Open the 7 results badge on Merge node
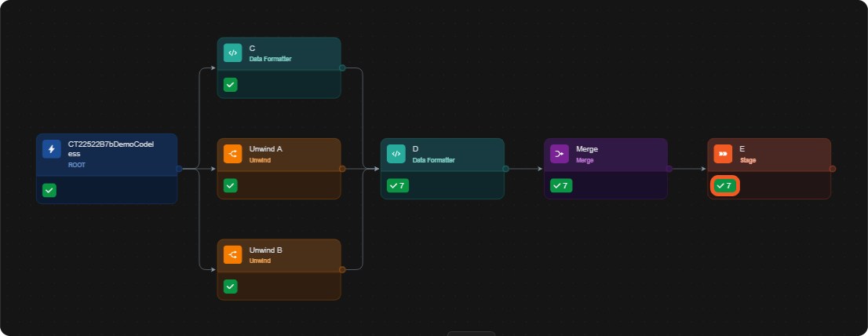The image size is (868, 336). click(x=561, y=185)
